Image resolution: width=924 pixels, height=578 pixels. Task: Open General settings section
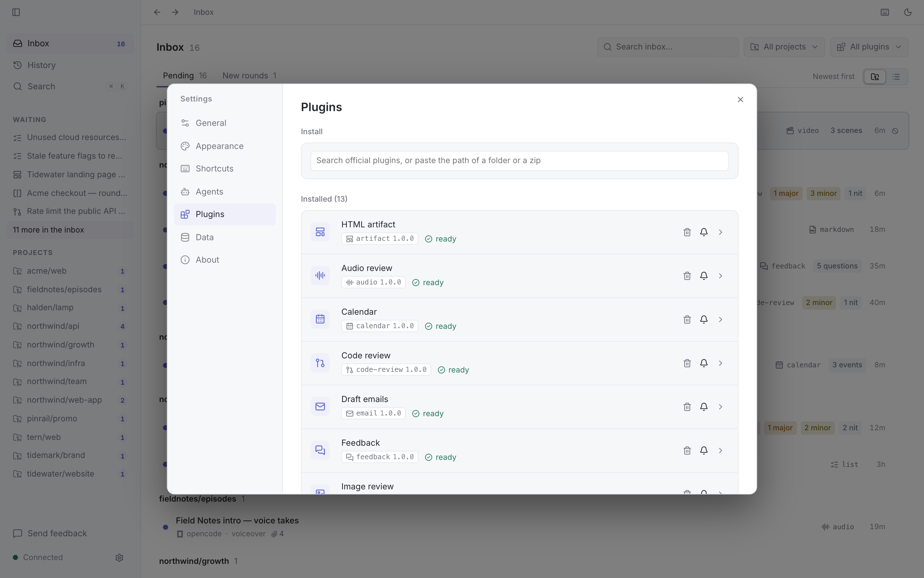tap(225, 123)
